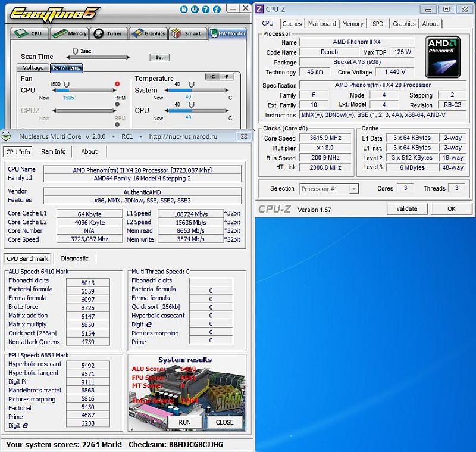476x452 pixels.
Task: Click the Nuclearus Multi Core title bar icon
Action: pyautogui.click(x=6, y=136)
